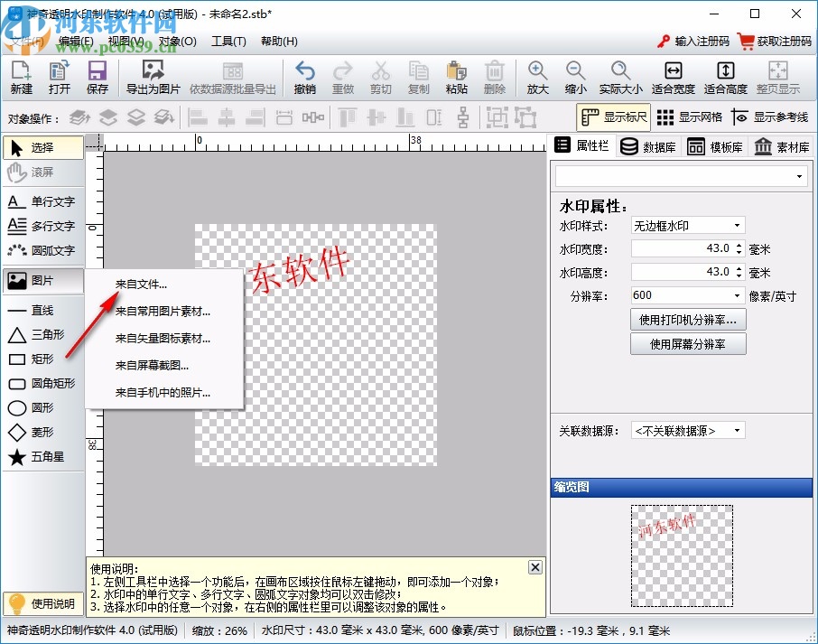The width and height of the screenshot is (818, 644).
Task: Zoom in using 放大 icon
Action: [x=537, y=78]
